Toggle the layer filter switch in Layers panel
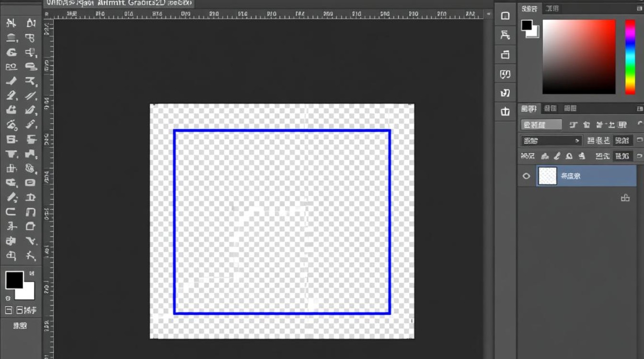The image size is (644, 359). (640, 125)
